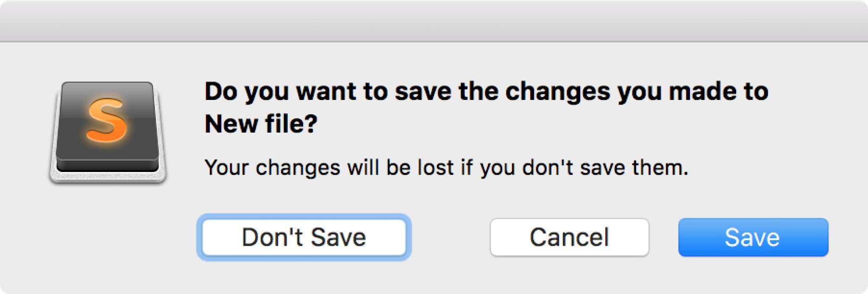This screenshot has height=294, width=868.
Task: Select the orange S logo in dialog
Action: (x=107, y=120)
